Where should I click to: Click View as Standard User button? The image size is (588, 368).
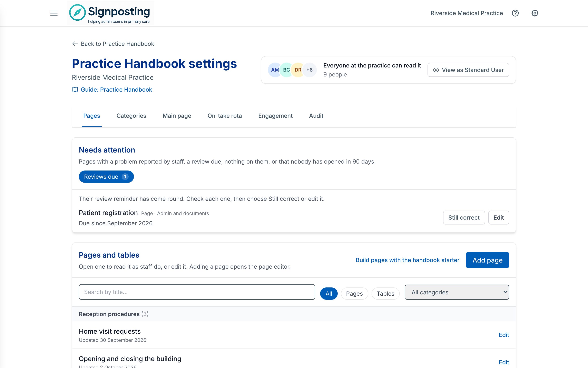(x=468, y=70)
